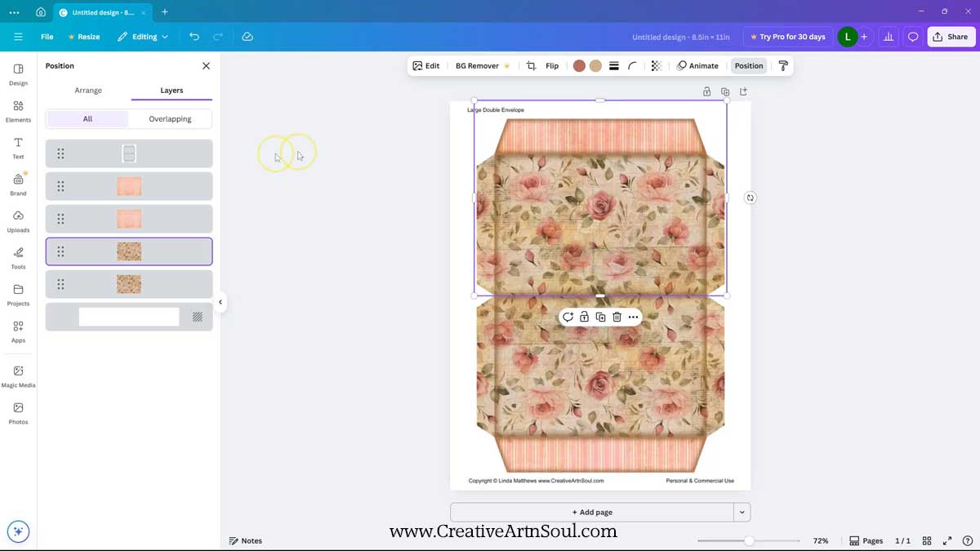
Task: Add new page icon above canvas
Action: [743, 91]
